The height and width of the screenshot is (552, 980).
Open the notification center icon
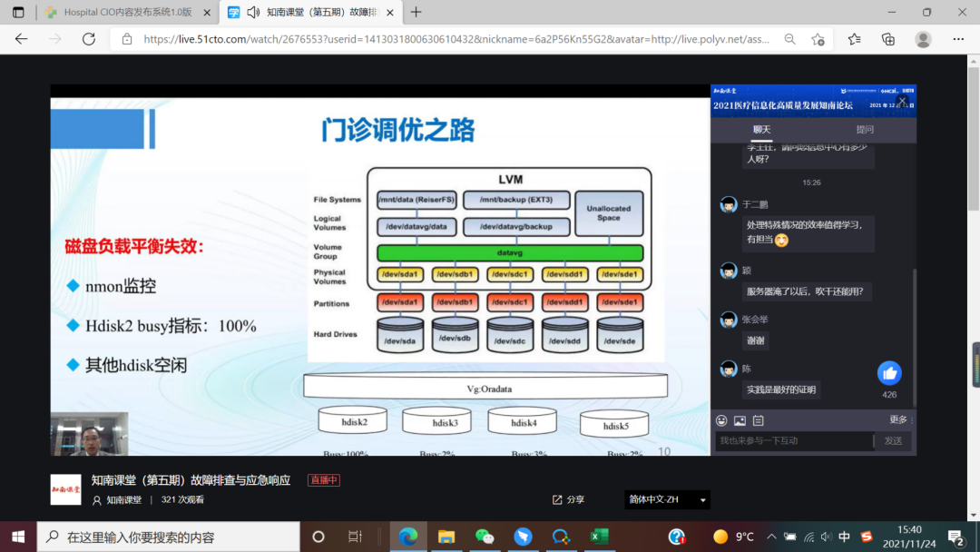[x=955, y=537]
